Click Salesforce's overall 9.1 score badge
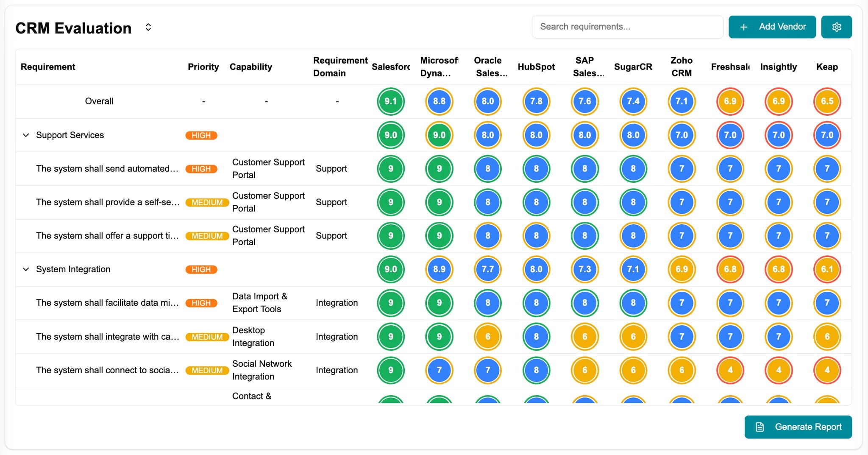 pos(390,101)
